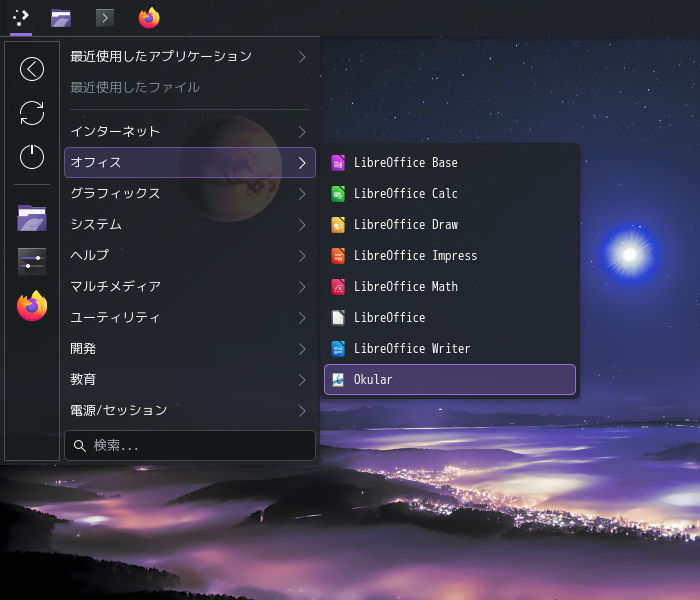
Task: Select the 教育 category
Action: point(190,380)
